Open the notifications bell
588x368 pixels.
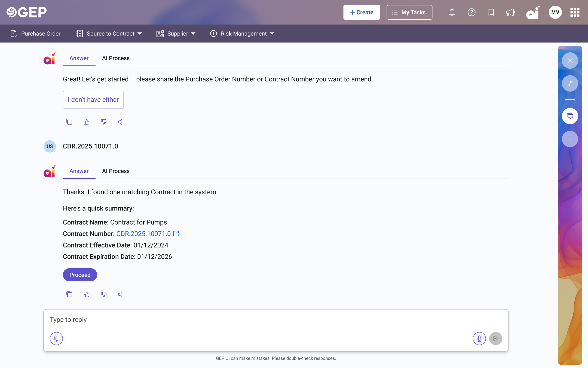click(452, 12)
